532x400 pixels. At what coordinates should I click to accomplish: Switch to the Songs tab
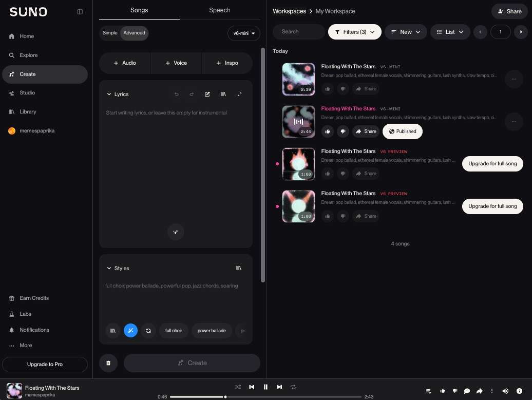click(139, 10)
